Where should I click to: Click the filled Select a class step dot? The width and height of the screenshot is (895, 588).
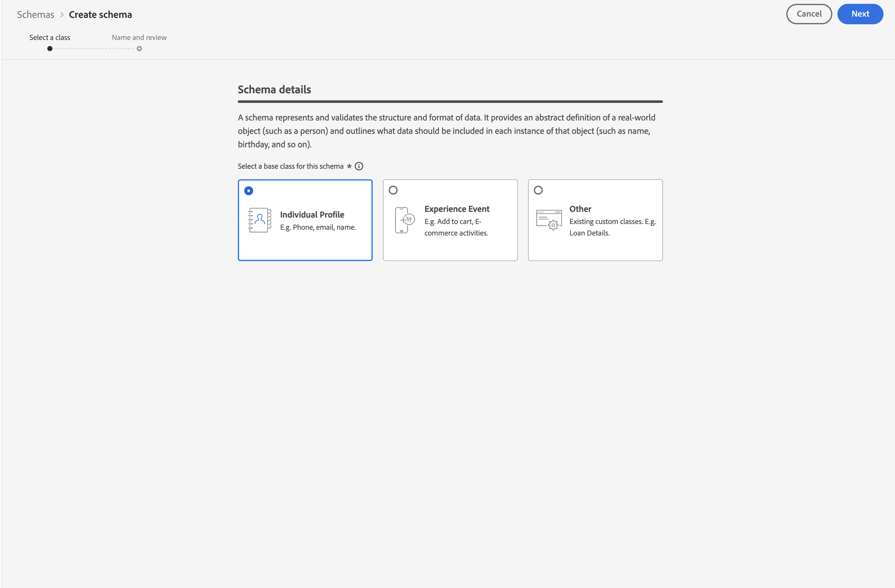point(50,49)
